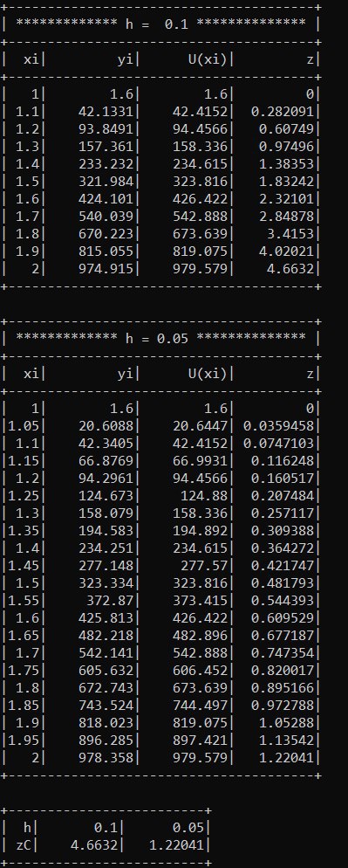Click z value 0.282091
Image resolution: width=348 pixels, height=868 pixels.
pyautogui.click(x=283, y=112)
